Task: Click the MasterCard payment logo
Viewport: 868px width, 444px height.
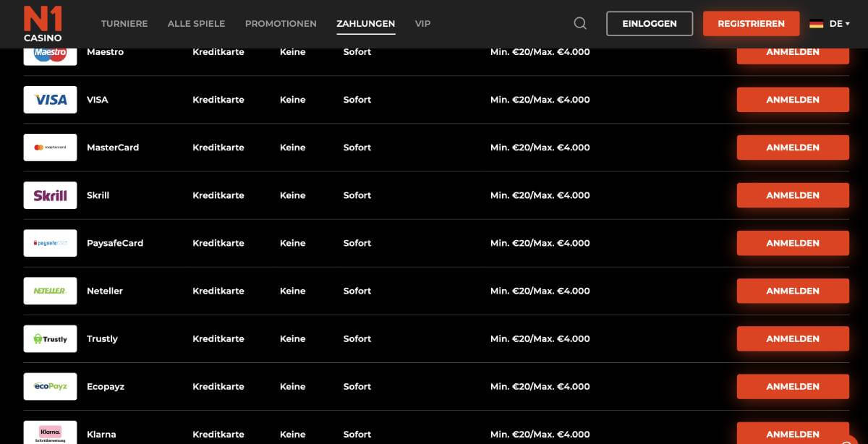Action: tap(50, 148)
